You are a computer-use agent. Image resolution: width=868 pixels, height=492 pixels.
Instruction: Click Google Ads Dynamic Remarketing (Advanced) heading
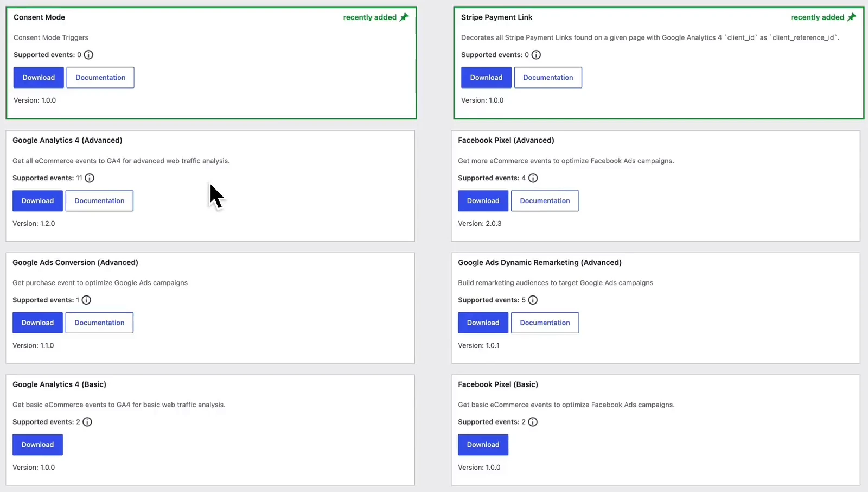point(539,262)
